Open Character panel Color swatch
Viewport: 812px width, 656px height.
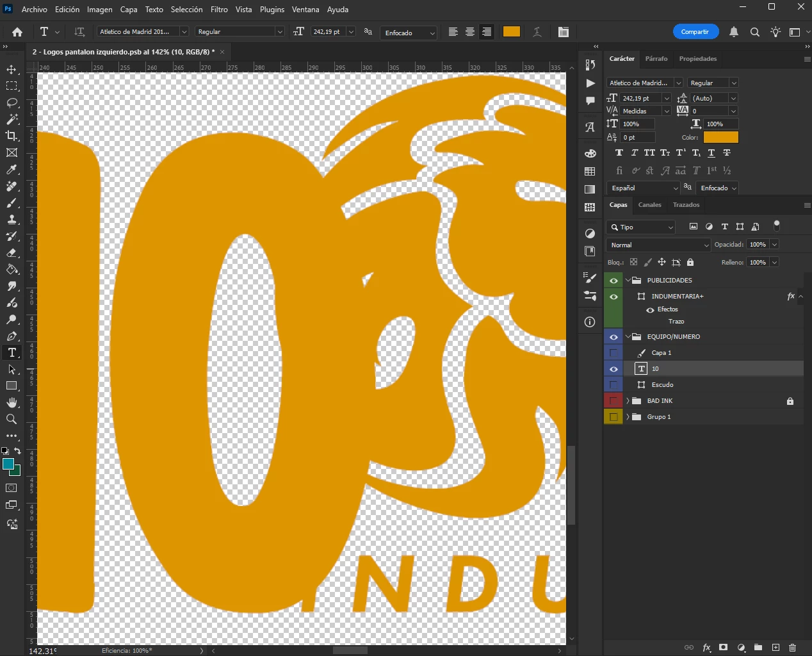coord(721,138)
